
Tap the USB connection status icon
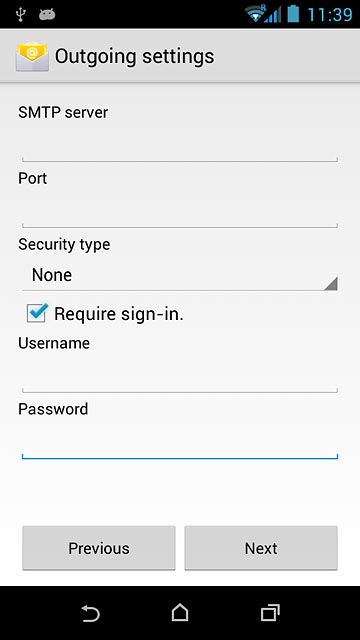coord(20,15)
